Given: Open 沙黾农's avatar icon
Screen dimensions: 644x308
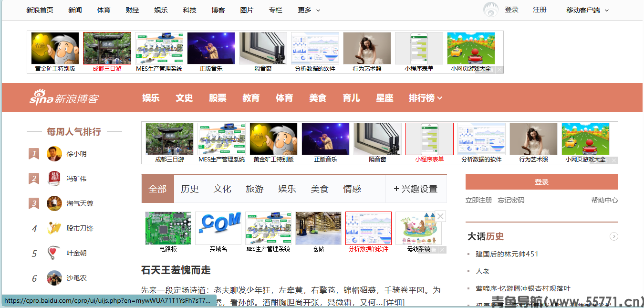Looking at the screenshot, I should (x=54, y=278).
